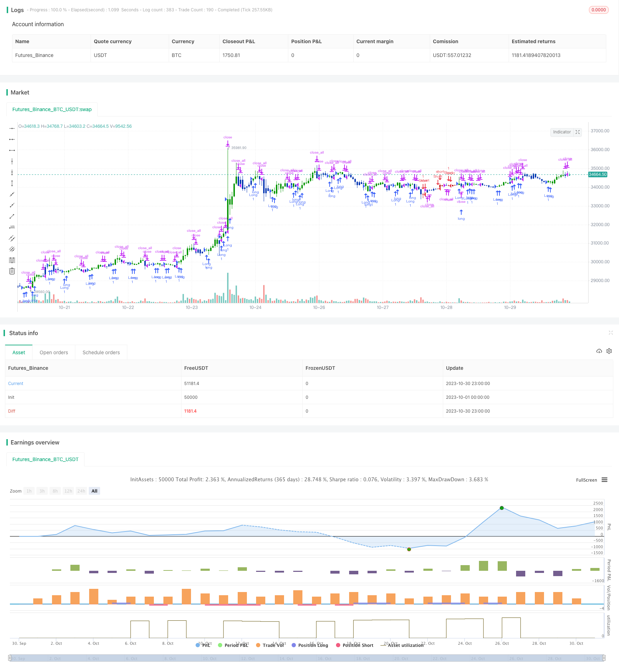The width and height of the screenshot is (619, 672).
Task: Toggle the Asset utilization legend series
Action: click(x=402, y=645)
